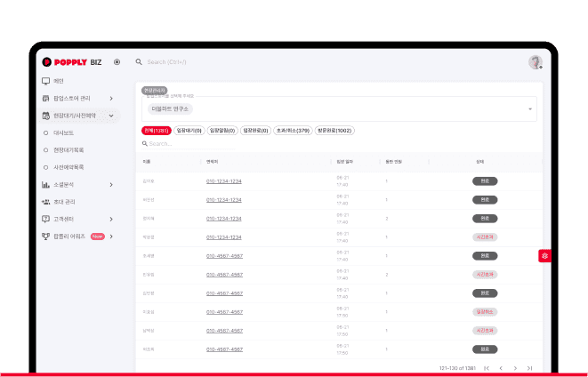Open the 현장대기목록 submenu item
Screen dimensions: 588x377
click(x=68, y=150)
